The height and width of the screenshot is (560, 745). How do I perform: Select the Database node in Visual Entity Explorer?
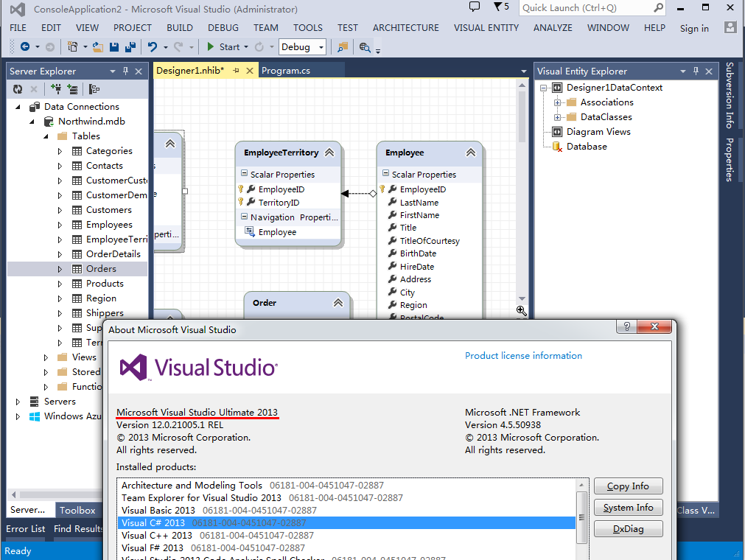coord(587,147)
